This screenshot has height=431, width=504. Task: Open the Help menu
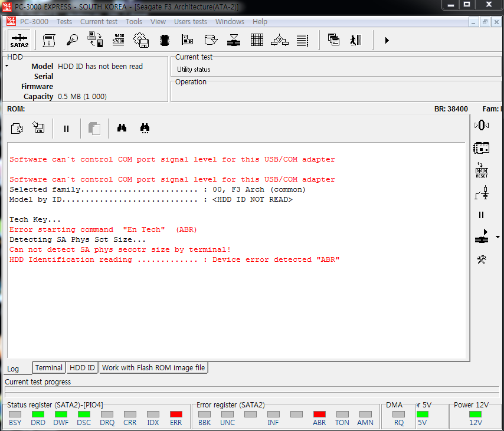click(x=260, y=21)
